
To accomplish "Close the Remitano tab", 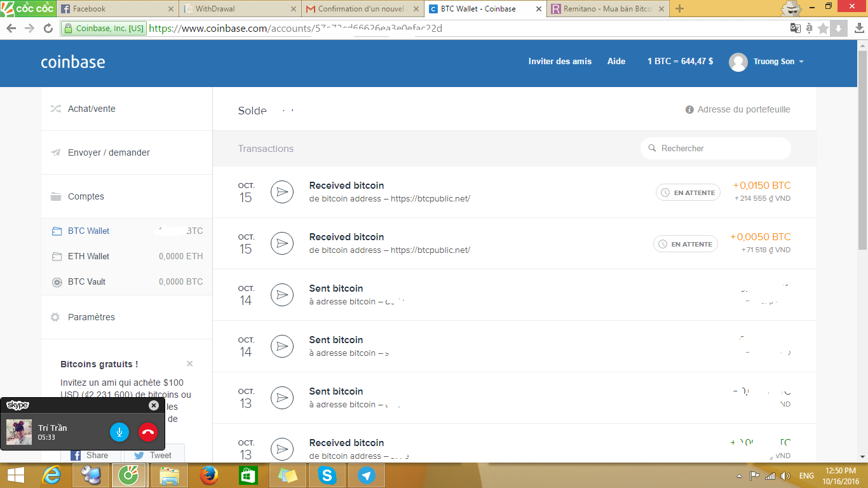I will pyautogui.click(x=661, y=9).
